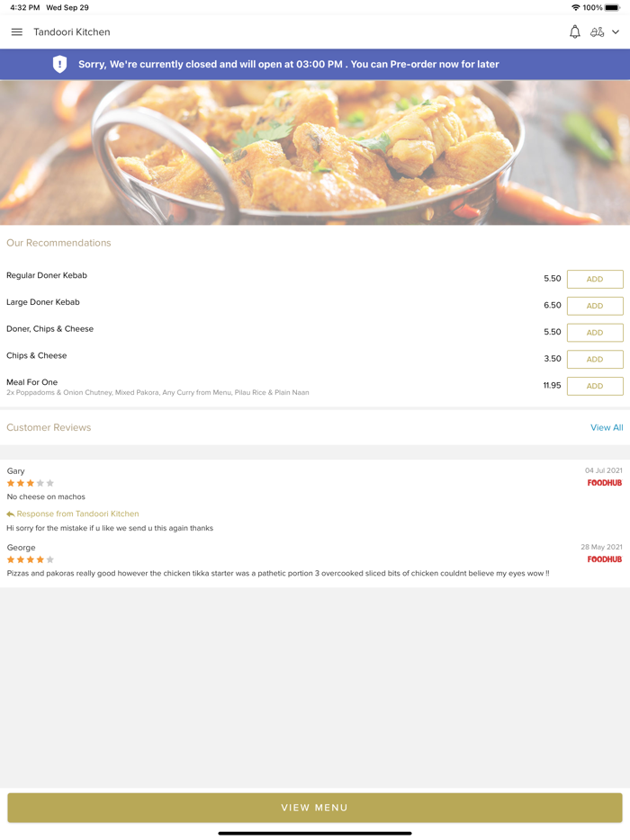Open the notifications bell
This screenshot has height=840, width=630.
coord(574,31)
